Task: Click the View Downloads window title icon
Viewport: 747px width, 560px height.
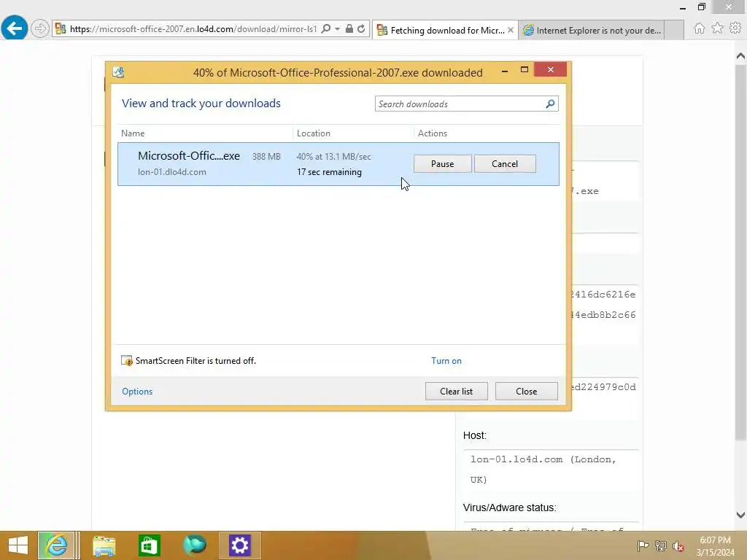Action: pyautogui.click(x=119, y=72)
